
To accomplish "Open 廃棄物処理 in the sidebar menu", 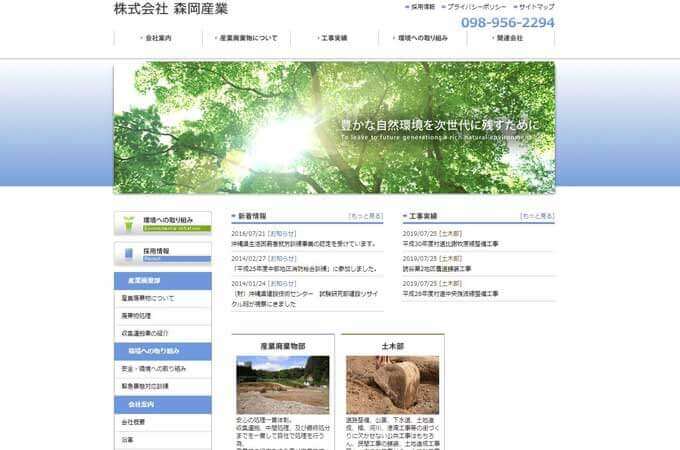I will coord(137,315).
